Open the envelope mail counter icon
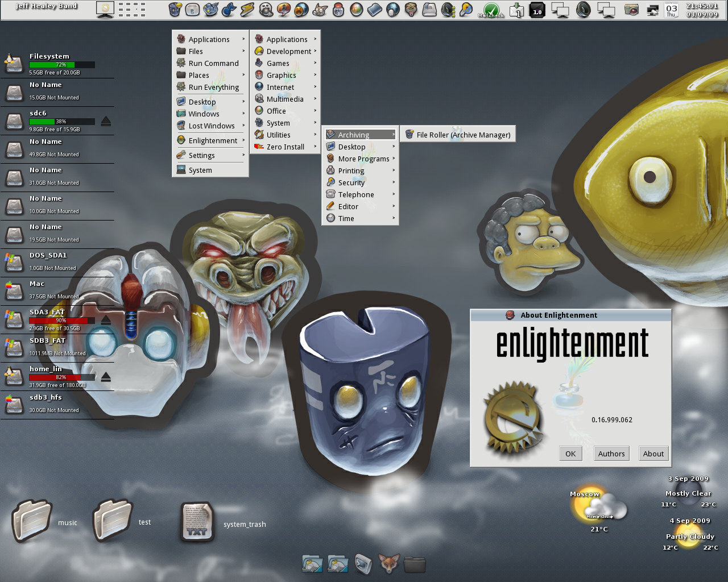Viewport: 728px width, 582px height. point(516,10)
